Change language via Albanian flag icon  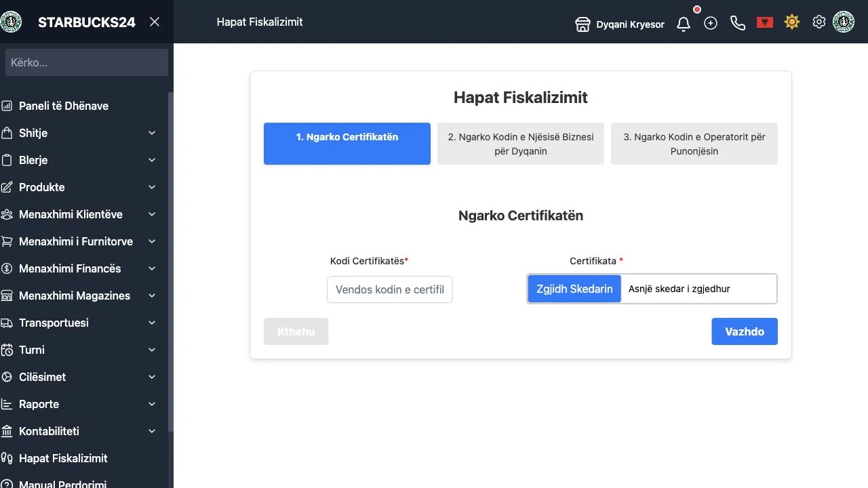point(765,22)
